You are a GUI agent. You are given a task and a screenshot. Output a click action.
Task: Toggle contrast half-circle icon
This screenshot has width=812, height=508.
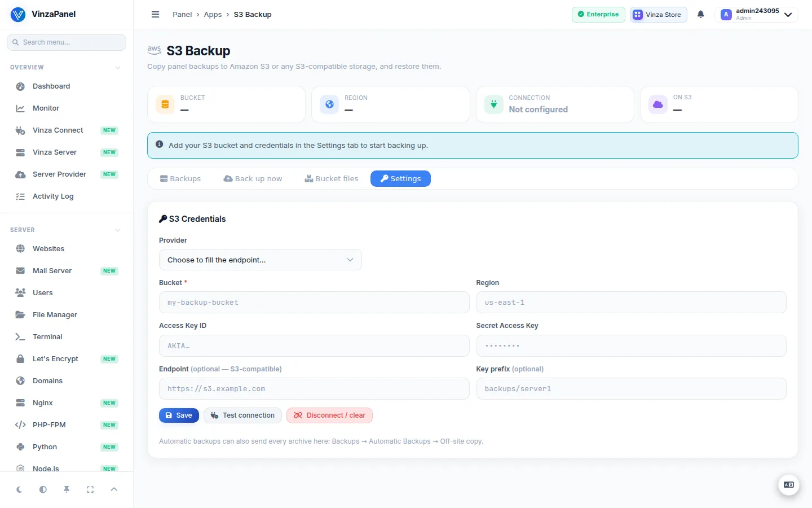pos(43,489)
